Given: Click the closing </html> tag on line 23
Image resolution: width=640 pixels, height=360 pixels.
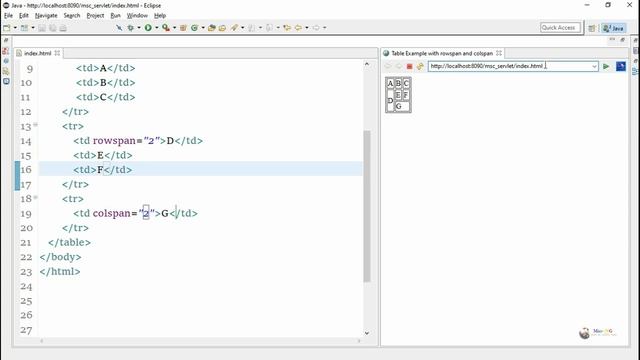Looking at the screenshot, I should 60,271.
